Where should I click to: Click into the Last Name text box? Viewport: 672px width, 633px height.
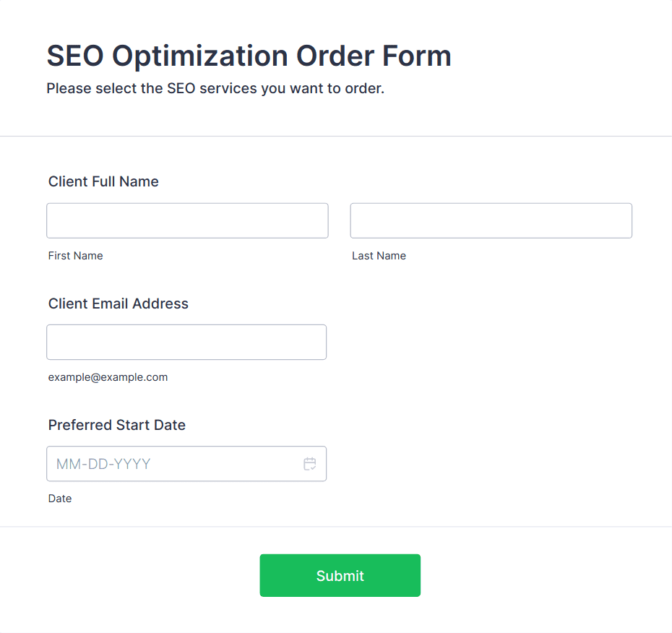coord(491,220)
